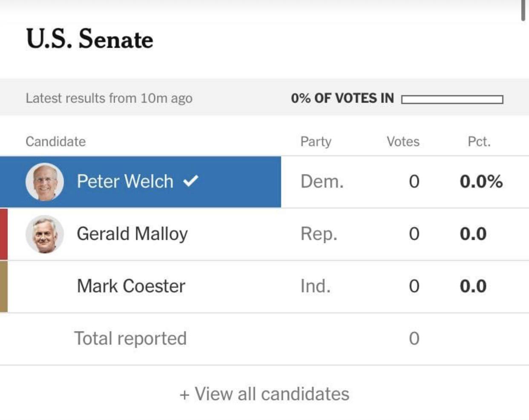Screen dimensions: 529x420
Task: Click the Pct. column header
Action: click(479, 142)
